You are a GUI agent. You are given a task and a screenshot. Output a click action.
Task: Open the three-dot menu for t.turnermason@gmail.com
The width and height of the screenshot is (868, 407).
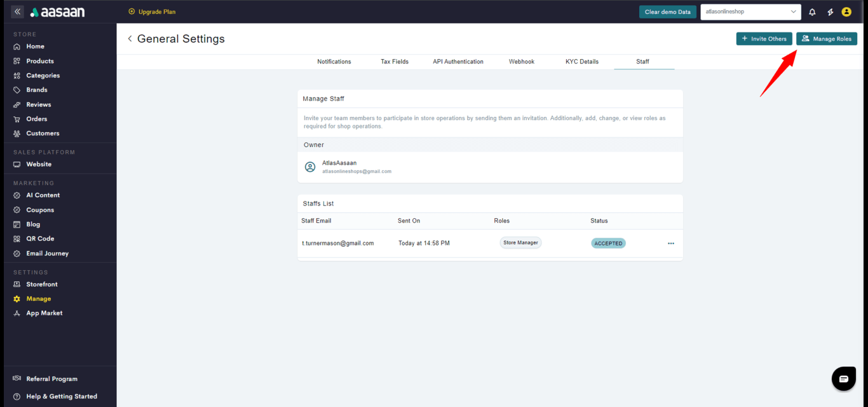tap(671, 244)
